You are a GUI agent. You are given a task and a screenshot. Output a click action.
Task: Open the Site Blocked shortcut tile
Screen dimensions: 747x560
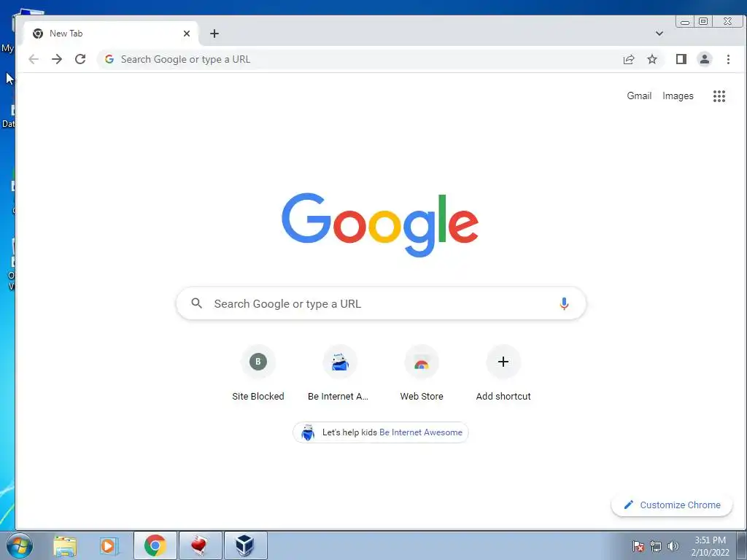click(x=258, y=374)
